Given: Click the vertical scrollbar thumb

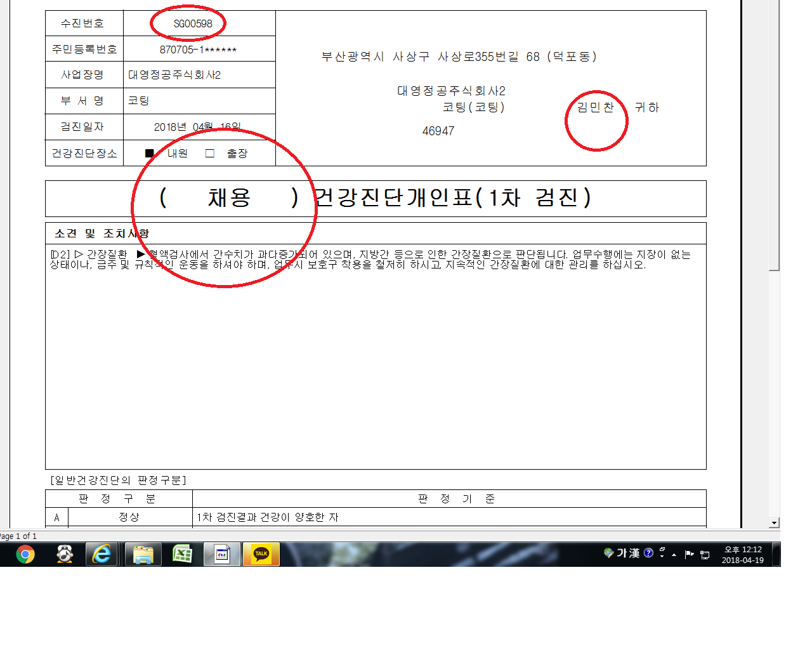Looking at the screenshot, I should (x=774, y=135).
